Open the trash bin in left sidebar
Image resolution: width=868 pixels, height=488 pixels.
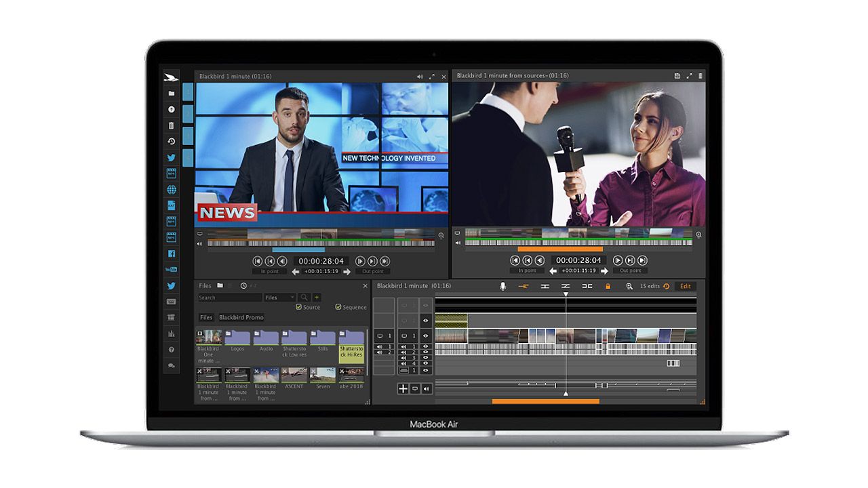click(x=172, y=125)
